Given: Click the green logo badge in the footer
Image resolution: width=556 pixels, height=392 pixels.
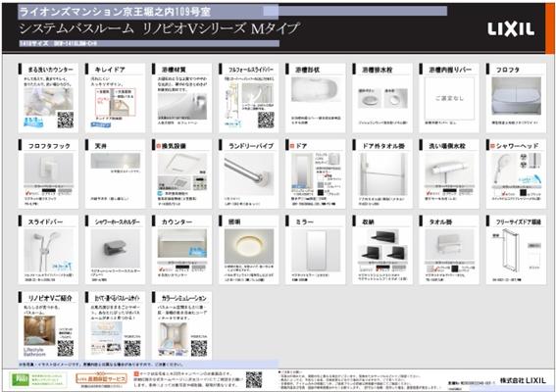Looking at the screenshot, I should pyautogui.click(x=21, y=379).
